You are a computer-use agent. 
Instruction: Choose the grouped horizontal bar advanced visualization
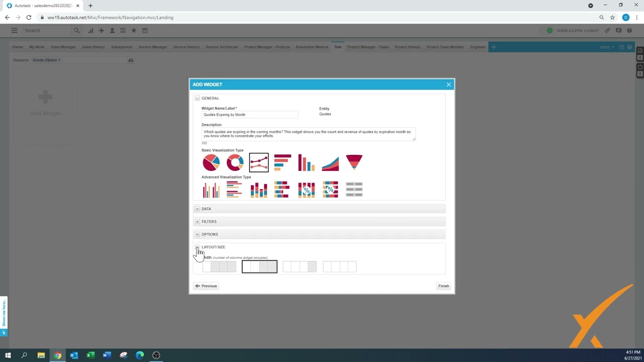(x=235, y=190)
